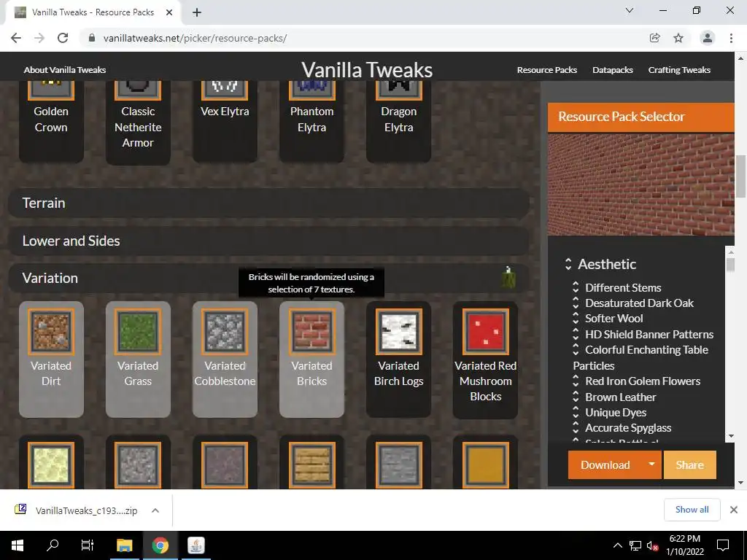The height and width of the screenshot is (560, 747).
Task: Show all downloads
Action: tap(692, 510)
